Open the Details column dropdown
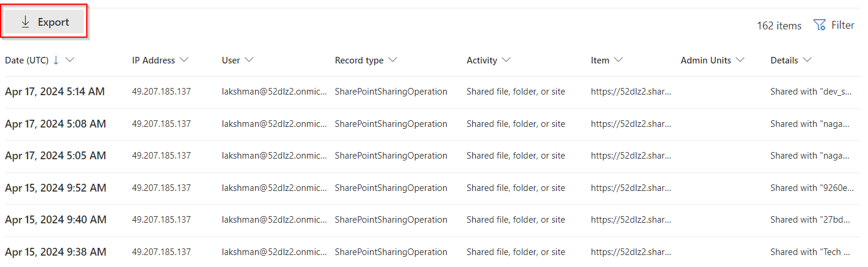Viewport: 868px width, 267px height. coord(807,60)
